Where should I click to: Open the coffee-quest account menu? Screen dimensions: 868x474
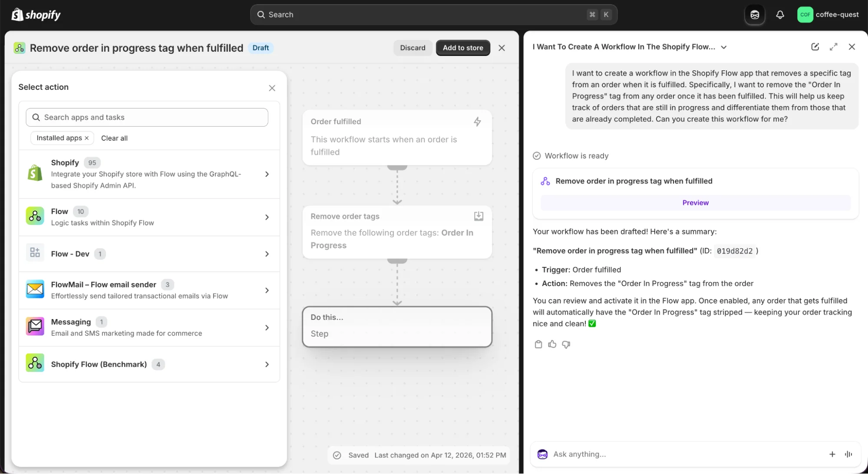tap(828, 15)
